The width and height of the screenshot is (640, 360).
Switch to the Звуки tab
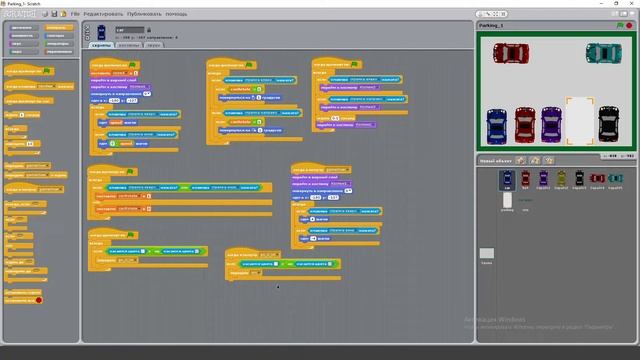[153, 45]
